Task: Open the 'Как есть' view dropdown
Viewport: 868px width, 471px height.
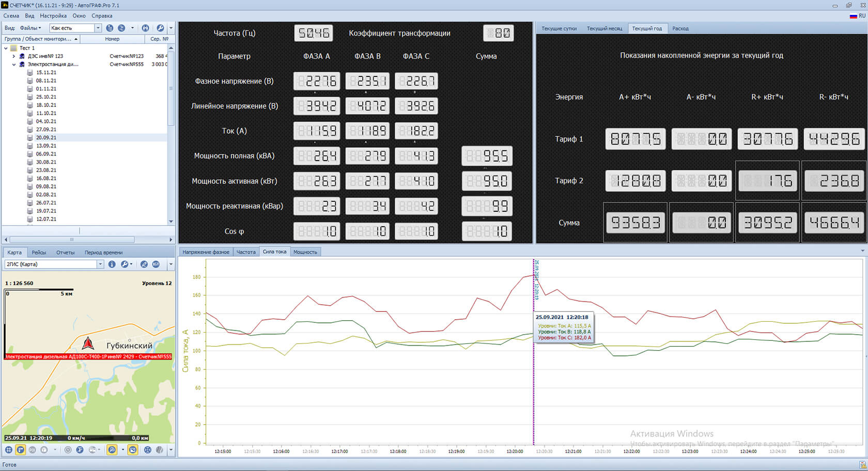Action: tap(98, 28)
